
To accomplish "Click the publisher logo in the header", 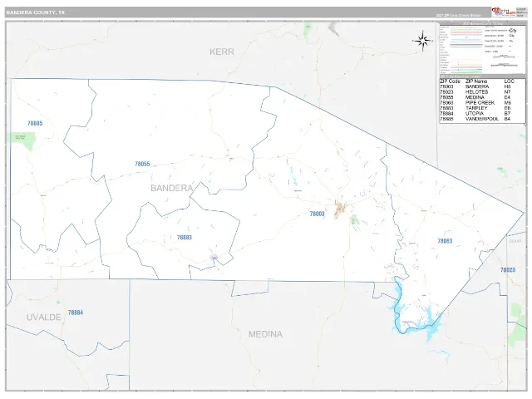I will [504, 12].
